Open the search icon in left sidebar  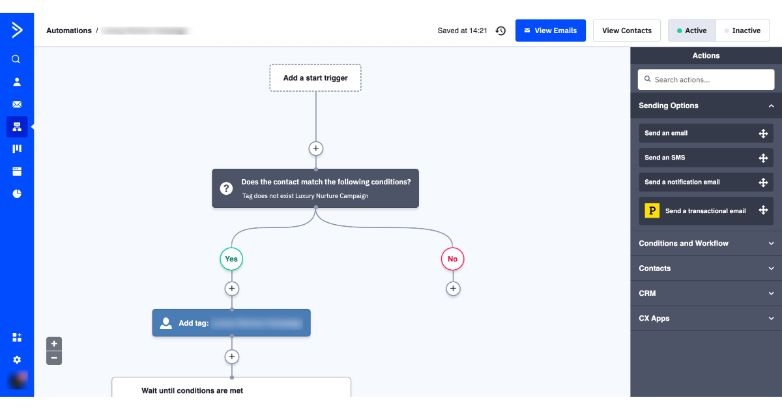point(16,60)
